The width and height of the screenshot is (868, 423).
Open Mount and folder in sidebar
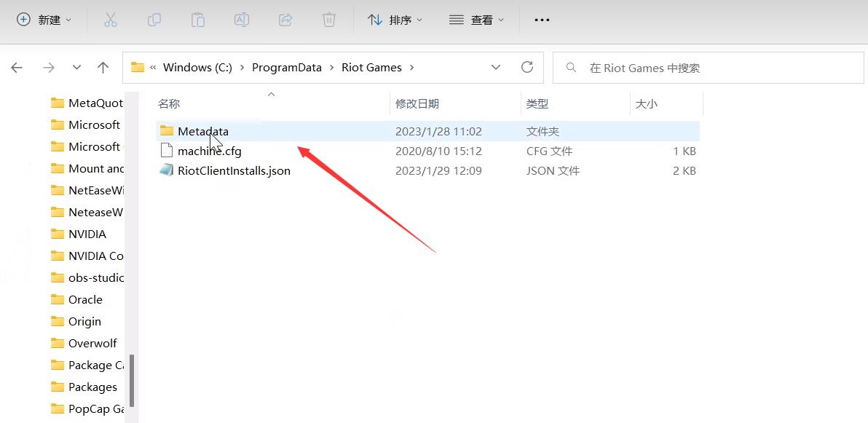coord(87,168)
